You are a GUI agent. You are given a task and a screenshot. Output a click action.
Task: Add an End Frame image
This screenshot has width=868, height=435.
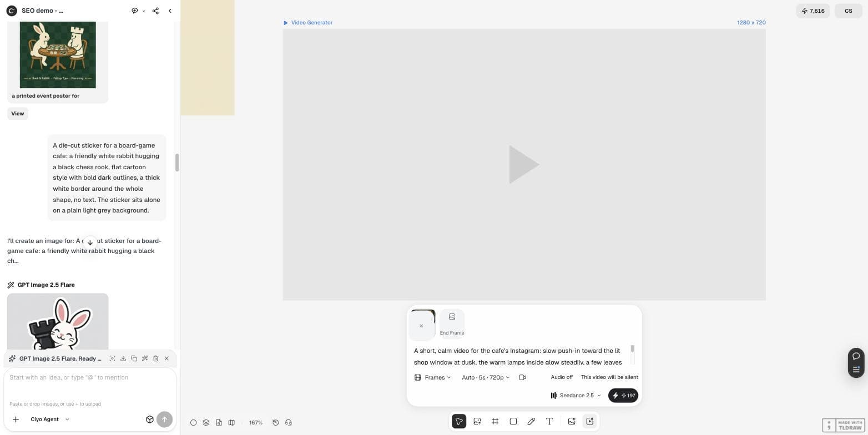tap(452, 323)
